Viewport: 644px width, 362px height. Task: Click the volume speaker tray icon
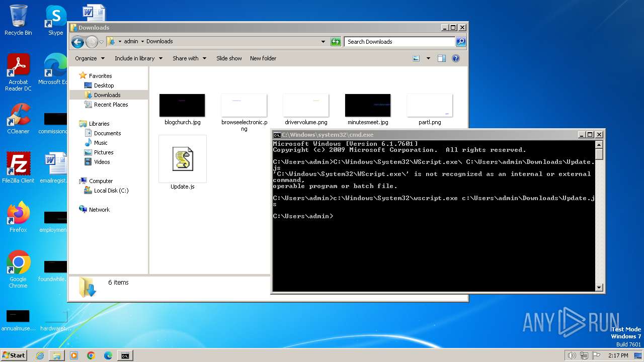(572, 355)
